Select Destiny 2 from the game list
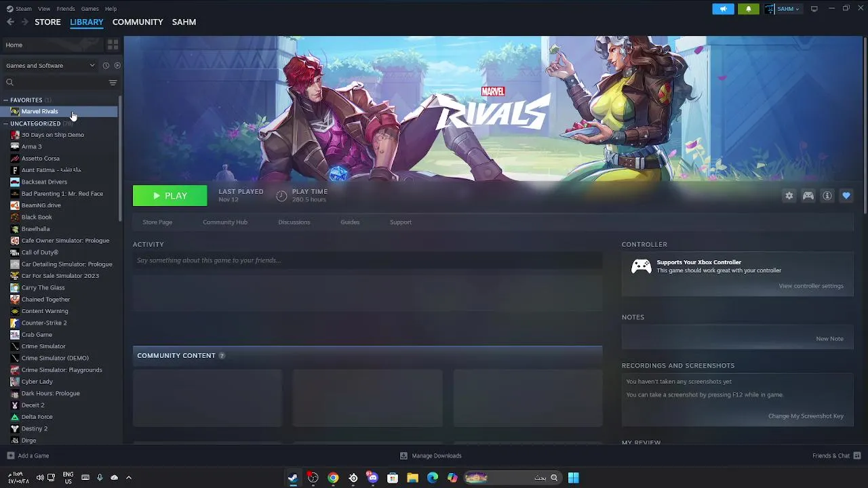The width and height of the screenshot is (868, 488). (x=34, y=428)
